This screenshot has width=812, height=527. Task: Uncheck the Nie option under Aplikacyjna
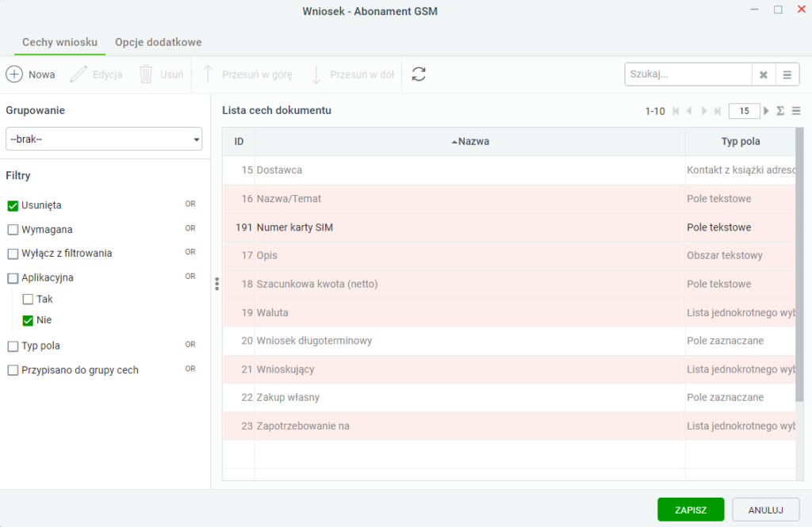(x=28, y=320)
